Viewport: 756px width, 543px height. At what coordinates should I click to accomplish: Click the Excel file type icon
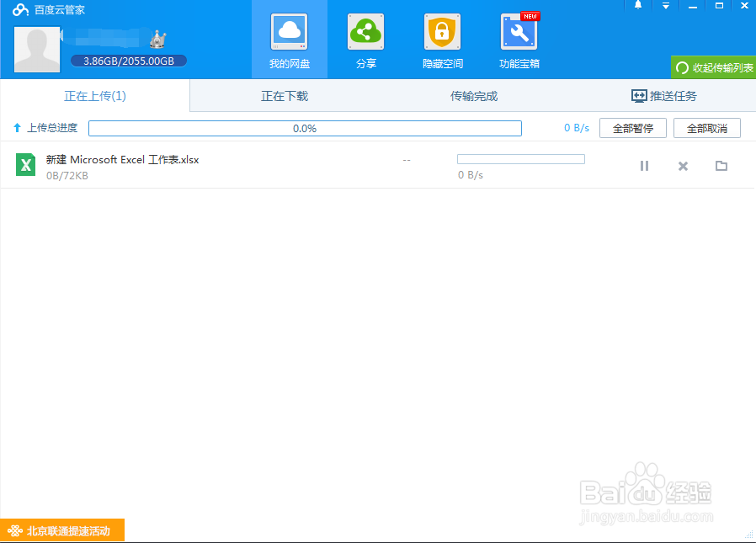[25, 164]
